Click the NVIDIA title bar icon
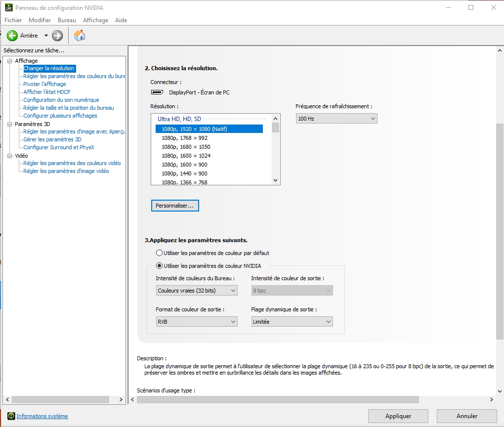This screenshot has height=427, width=504. click(9, 7)
